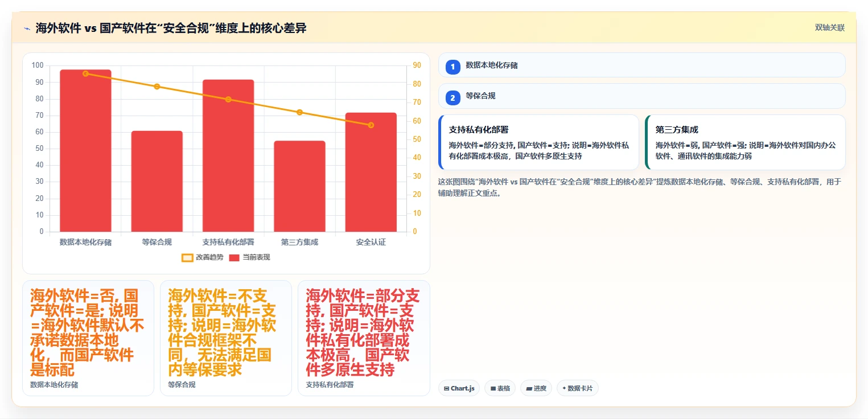The height and width of the screenshot is (419, 868).
Task: Click the left axis value 100
Action: point(38,65)
